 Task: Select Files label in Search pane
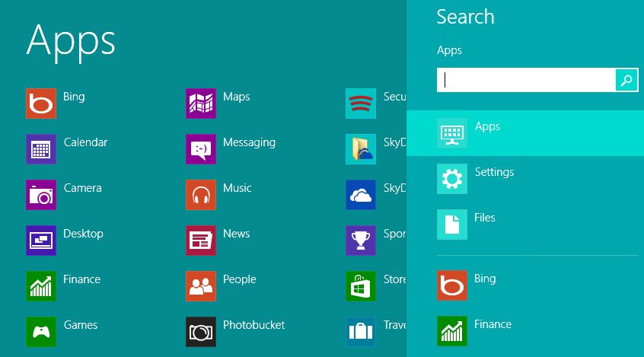[x=485, y=218]
